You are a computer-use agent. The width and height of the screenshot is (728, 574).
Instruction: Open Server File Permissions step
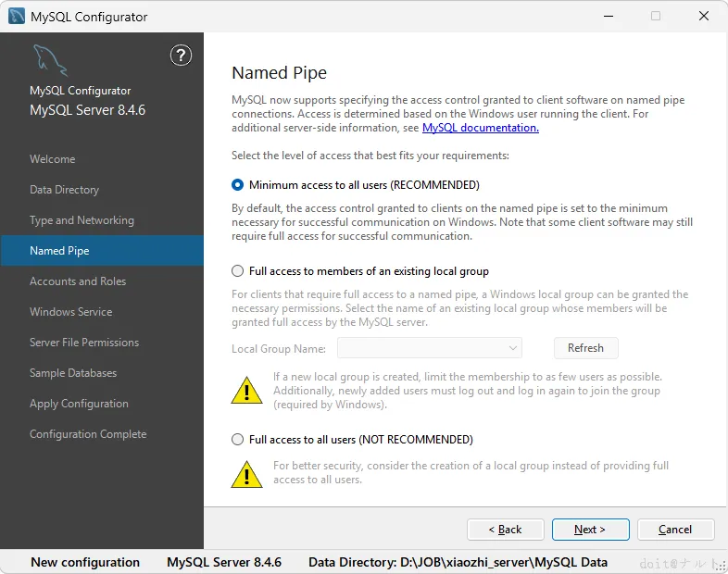pyautogui.click(x=84, y=343)
